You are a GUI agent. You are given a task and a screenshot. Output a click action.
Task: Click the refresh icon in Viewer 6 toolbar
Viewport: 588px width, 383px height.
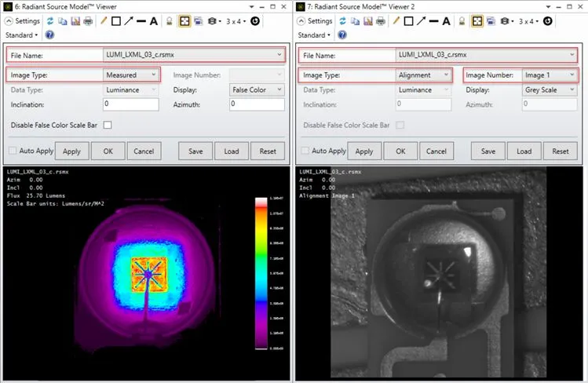point(51,21)
